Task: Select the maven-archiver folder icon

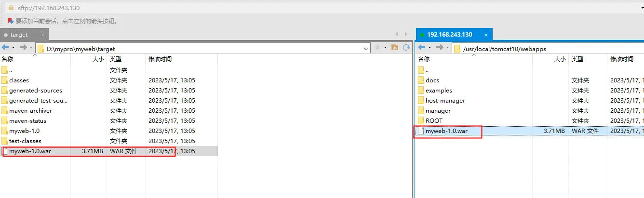Action: pyautogui.click(x=5, y=111)
